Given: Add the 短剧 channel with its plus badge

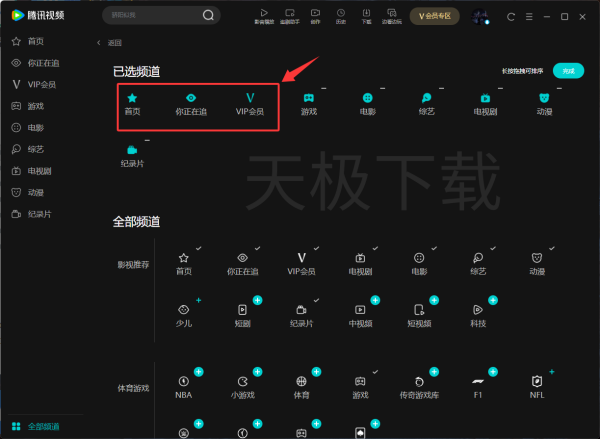Looking at the screenshot, I should tap(257, 300).
